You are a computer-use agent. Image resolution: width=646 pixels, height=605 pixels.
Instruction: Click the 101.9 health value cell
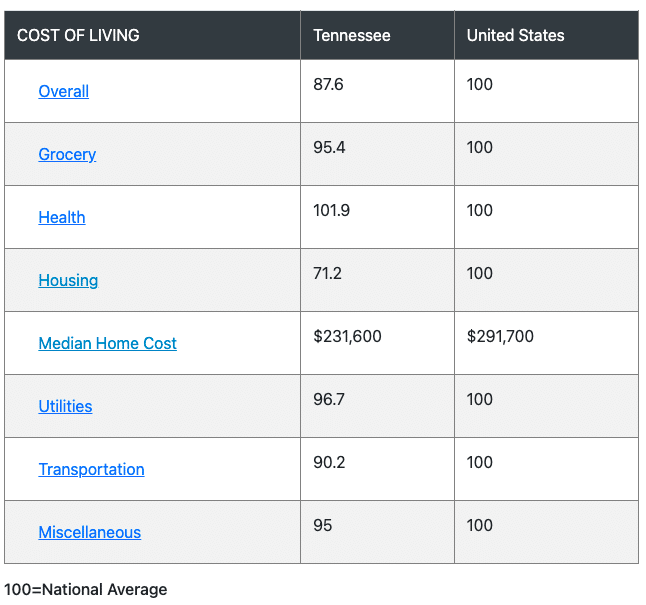tap(331, 210)
